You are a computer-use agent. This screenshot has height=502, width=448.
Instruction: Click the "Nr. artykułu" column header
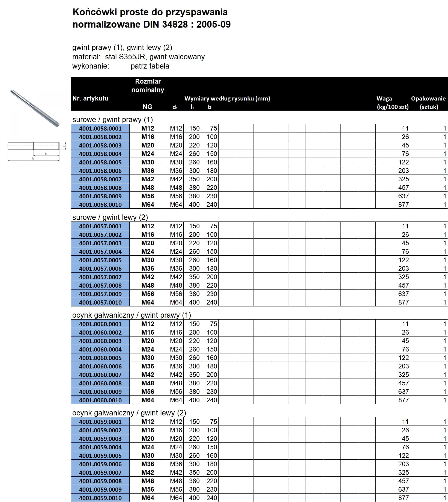[x=90, y=98]
